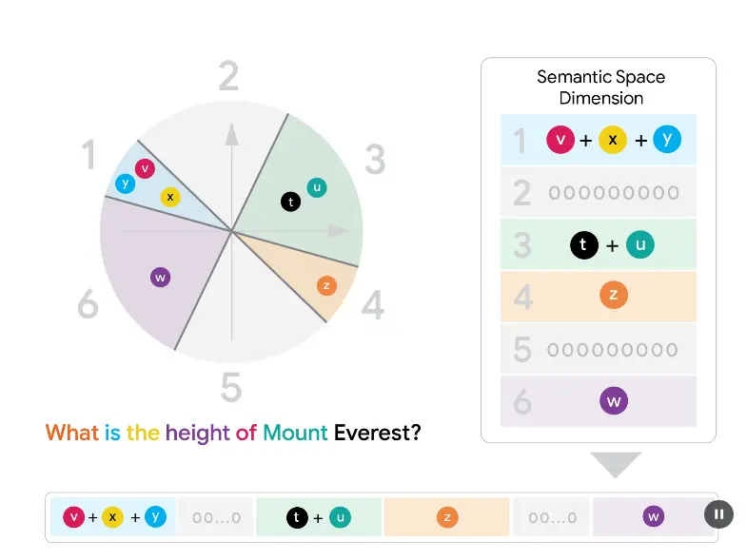
Task: Click the green t + u vector segment
Action: (x=318, y=517)
